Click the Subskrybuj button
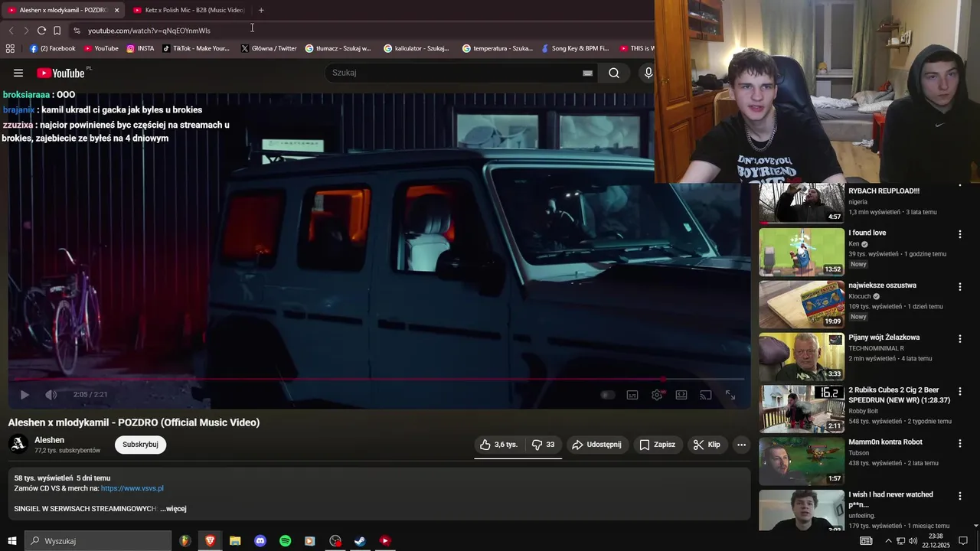 tap(140, 445)
